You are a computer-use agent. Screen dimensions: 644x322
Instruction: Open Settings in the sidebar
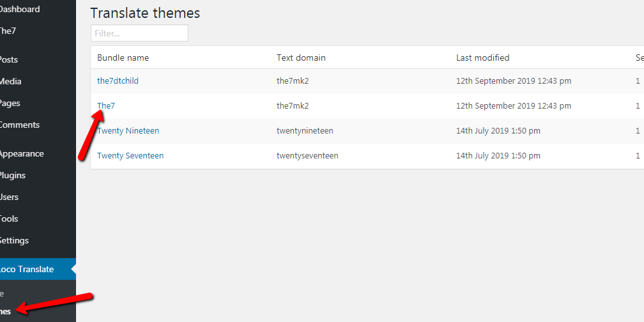click(14, 241)
